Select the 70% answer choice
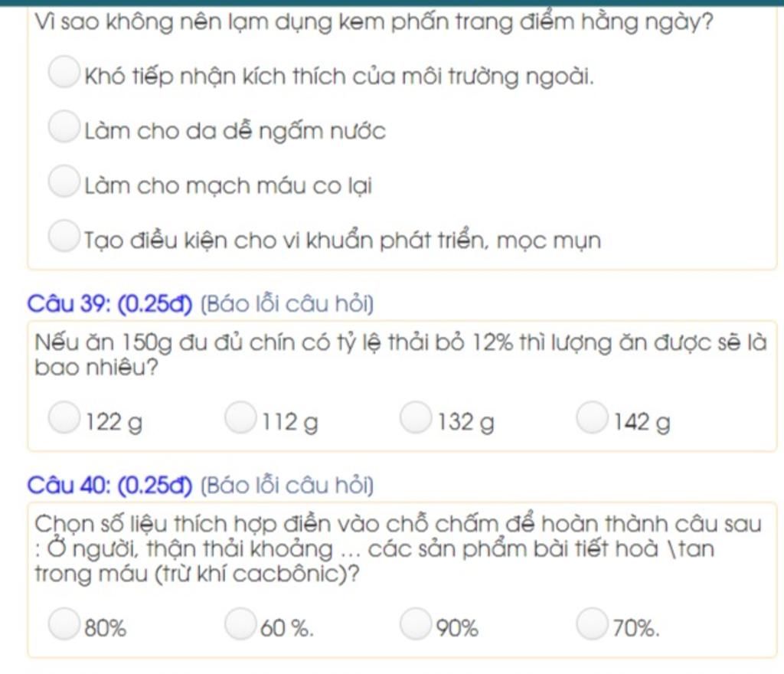This screenshot has height=674, width=784. point(592,623)
